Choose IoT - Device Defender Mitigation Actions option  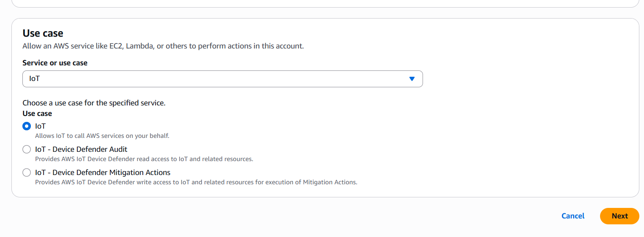27,172
